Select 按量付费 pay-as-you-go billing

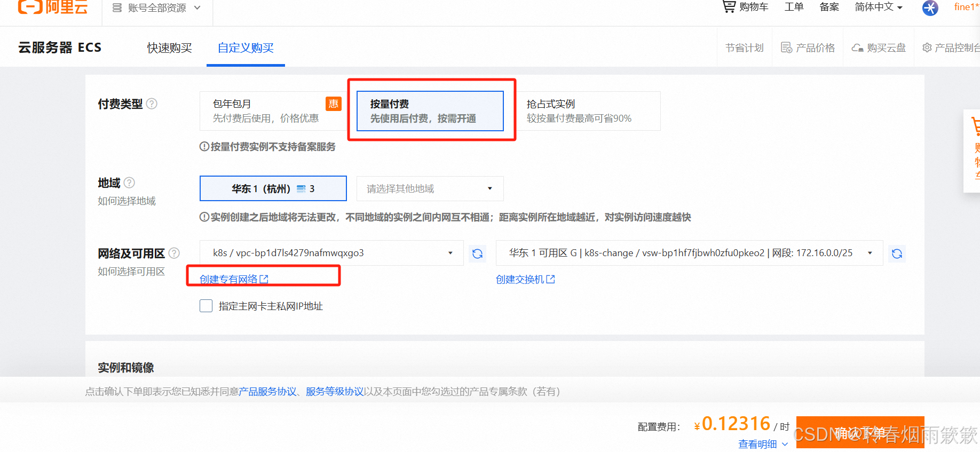pos(430,111)
